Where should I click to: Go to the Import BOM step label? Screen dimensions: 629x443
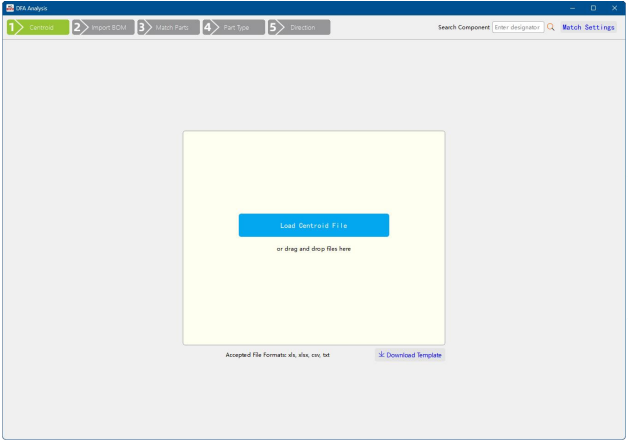(x=108, y=27)
